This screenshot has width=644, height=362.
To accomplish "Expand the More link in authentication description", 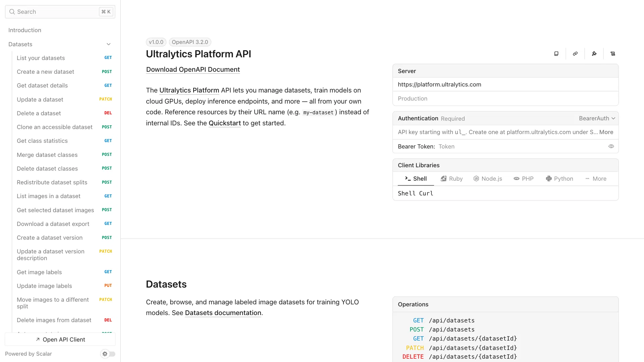I will pyautogui.click(x=606, y=132).
